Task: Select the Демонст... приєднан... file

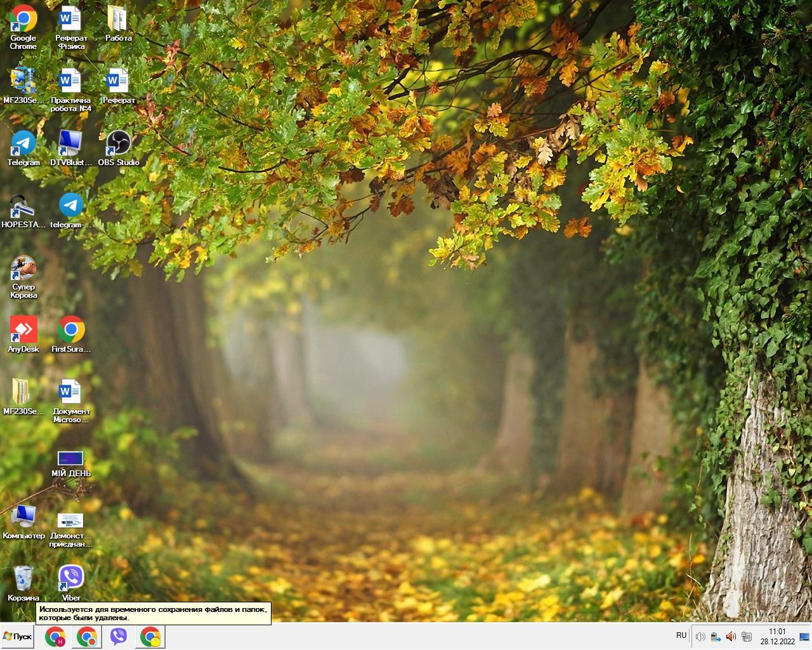Action: (71, 529)
